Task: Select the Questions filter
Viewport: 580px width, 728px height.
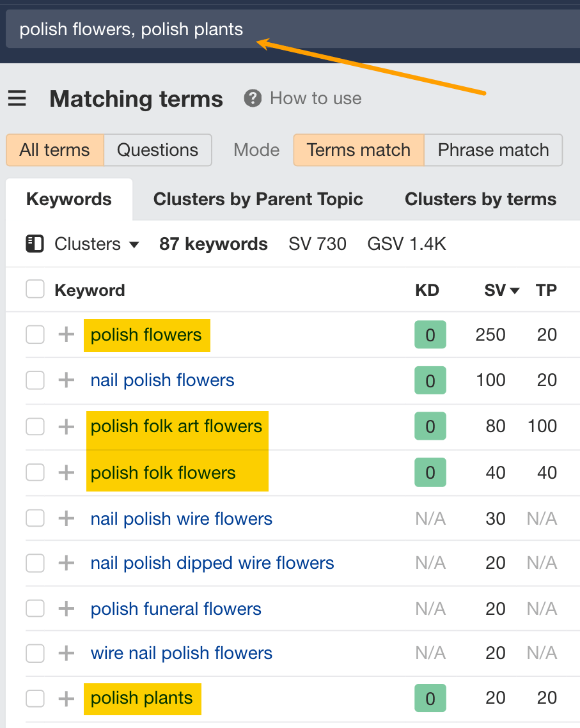Action: click(157, 150)
